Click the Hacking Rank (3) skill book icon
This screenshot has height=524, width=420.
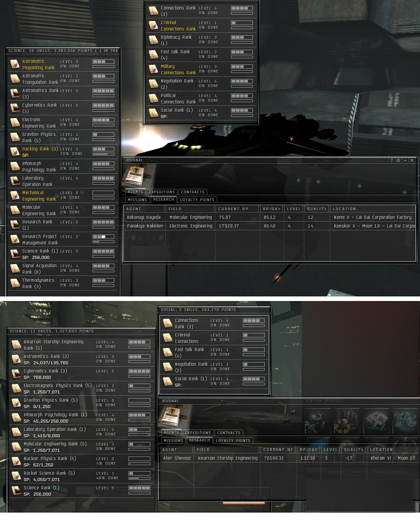click(x=15, y=152)
